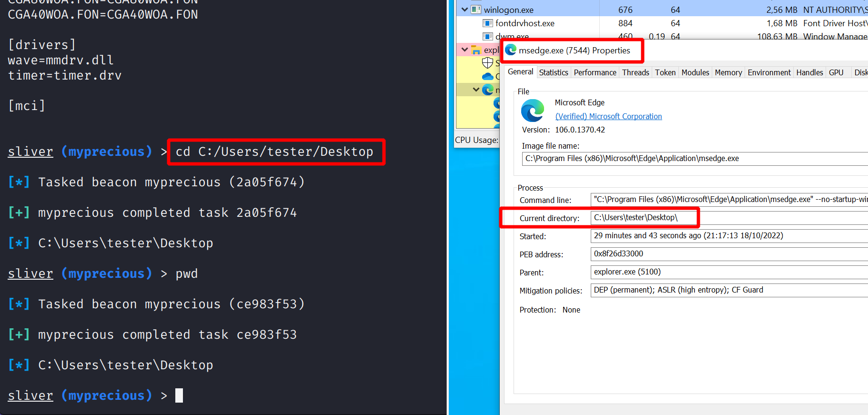Click the pwd command in the terminal
The image size is (868, 415).
187,274
